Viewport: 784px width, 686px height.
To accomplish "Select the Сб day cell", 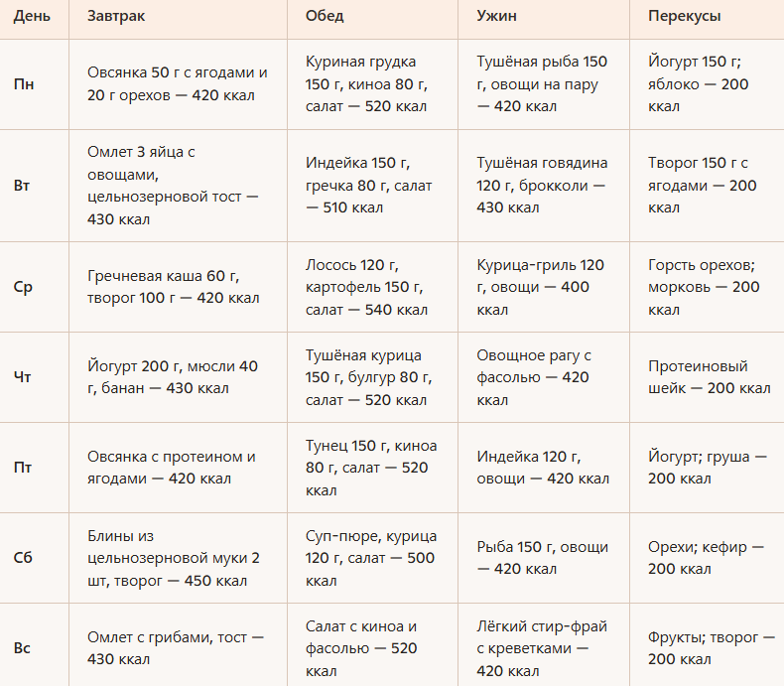I will [x=34, y=558].
